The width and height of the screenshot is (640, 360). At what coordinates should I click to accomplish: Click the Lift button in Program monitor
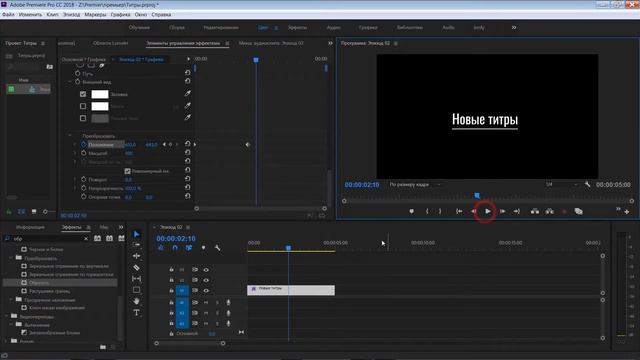pos(535,211)
